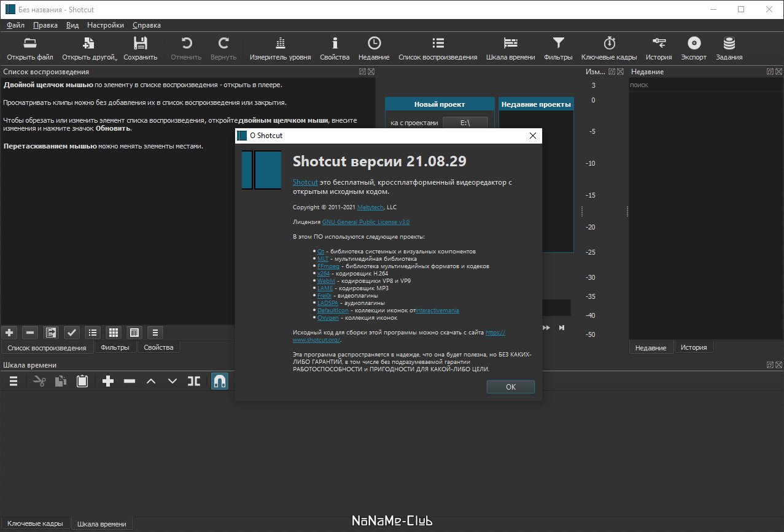Toggle 'Список воспроизведения' from the main toolbar
Viewport: 784px width, 532px height.
tap(438, 49)
